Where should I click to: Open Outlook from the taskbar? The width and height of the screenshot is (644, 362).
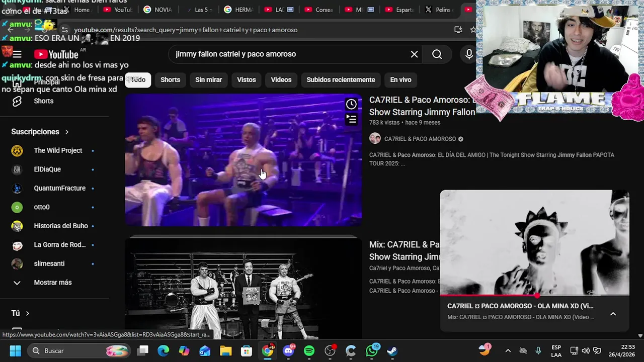click(x=205, y=350)
